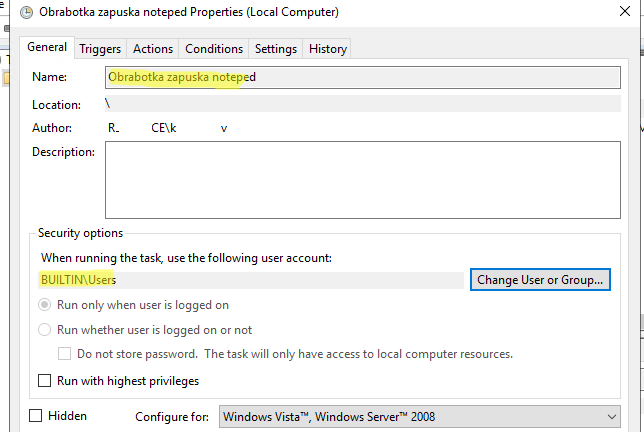Screen dimensions: 644x432
Task: Click the BUILTIN\Users account field
Action: coord(251,280)
